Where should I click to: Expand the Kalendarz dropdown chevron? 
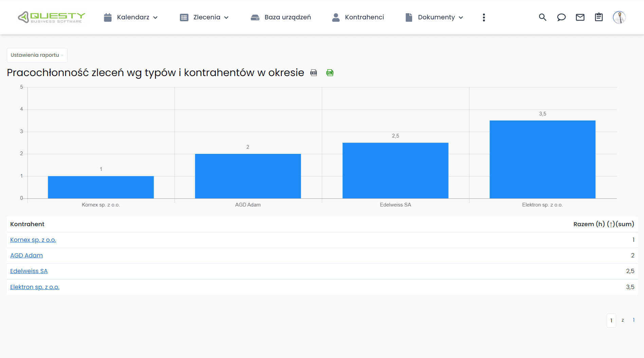[x=155, y=18]
